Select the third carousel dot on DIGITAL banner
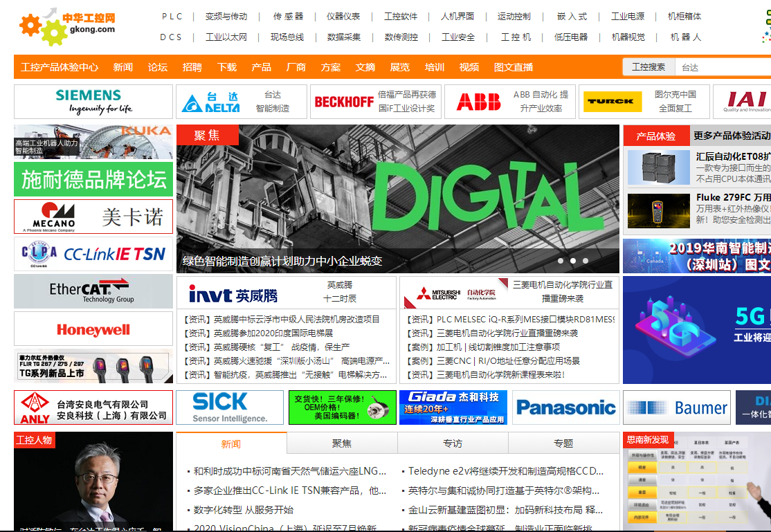This screenshot has width=771, height=532. 585,261
